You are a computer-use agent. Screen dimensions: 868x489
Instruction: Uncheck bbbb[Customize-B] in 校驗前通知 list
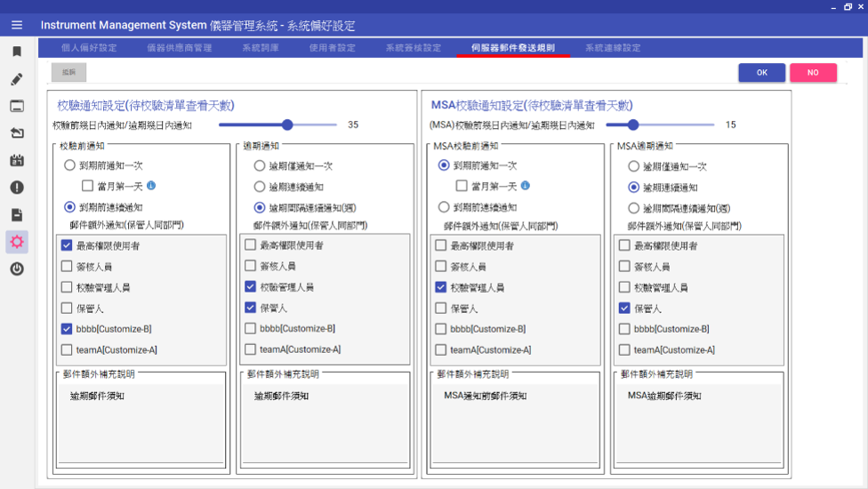click(67, 329)
